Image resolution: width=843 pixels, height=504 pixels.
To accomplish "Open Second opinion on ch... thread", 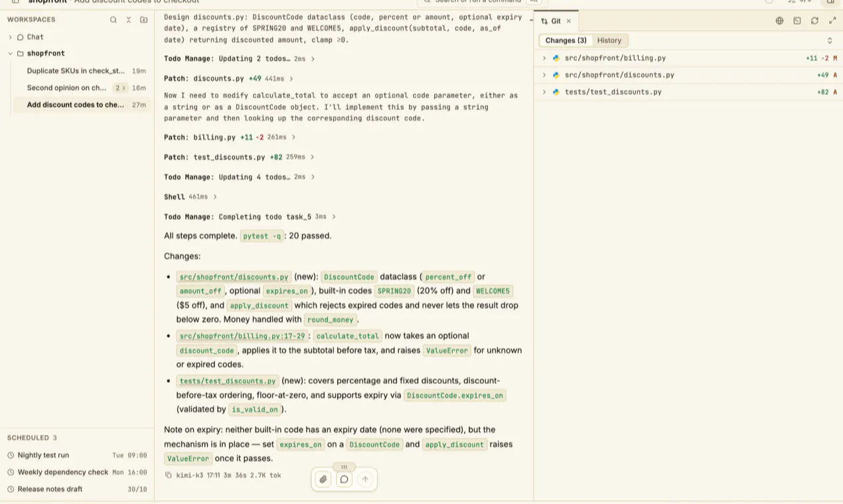I will click(81, 88).
